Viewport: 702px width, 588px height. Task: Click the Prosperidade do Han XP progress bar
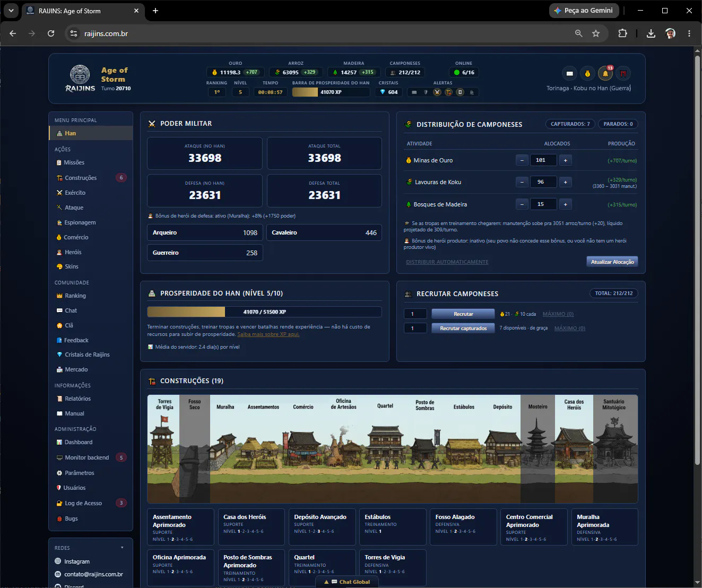pyautogui.click(x=264, y=312)
